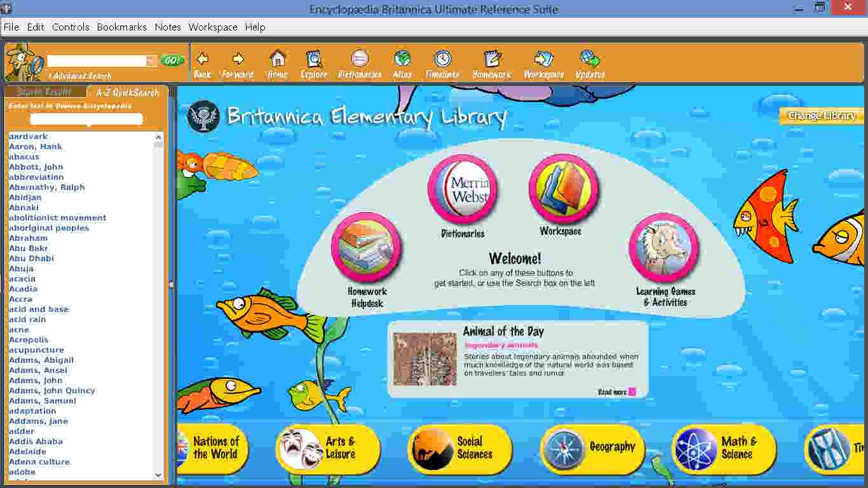Open the Timelines clock icon
Image resolution: width=868 pixels, height=488 pixels.
pos(443,60)
